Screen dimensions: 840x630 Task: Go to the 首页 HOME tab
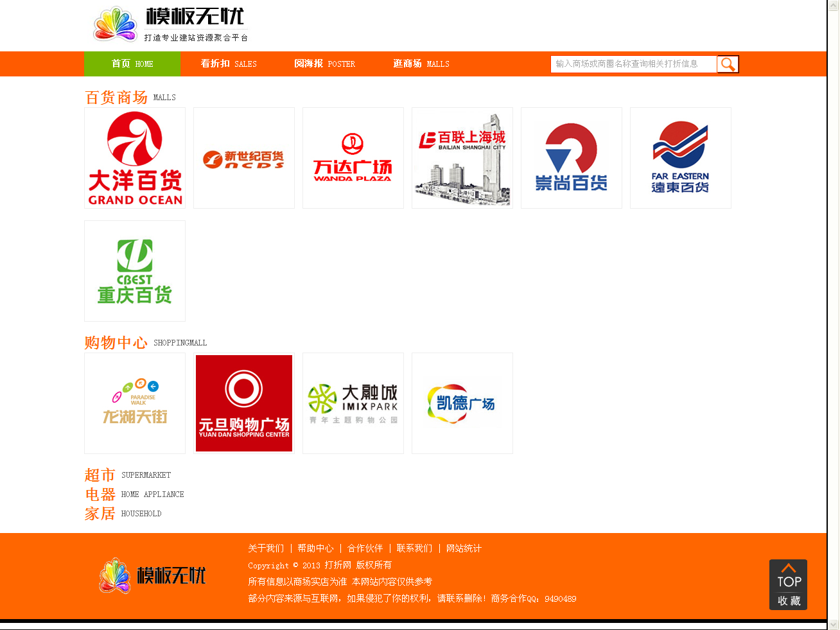pos(132,64)
